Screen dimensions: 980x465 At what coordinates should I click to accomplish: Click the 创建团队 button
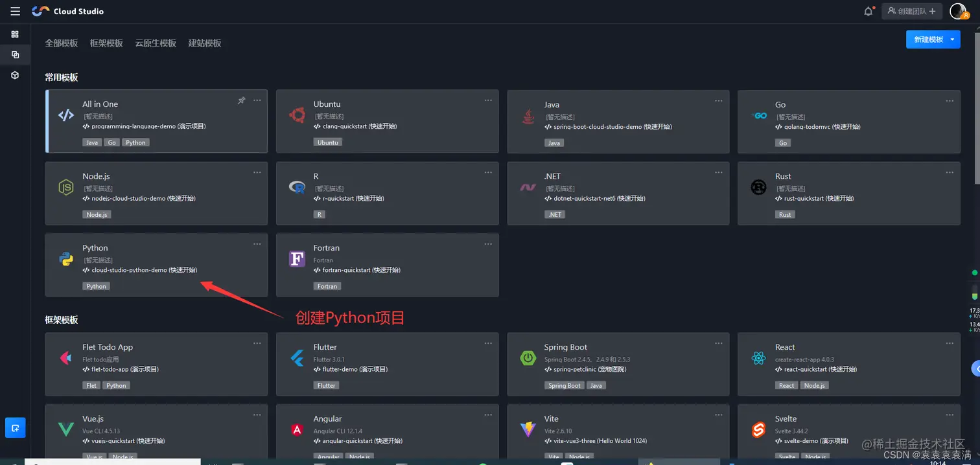click(911, 11)
